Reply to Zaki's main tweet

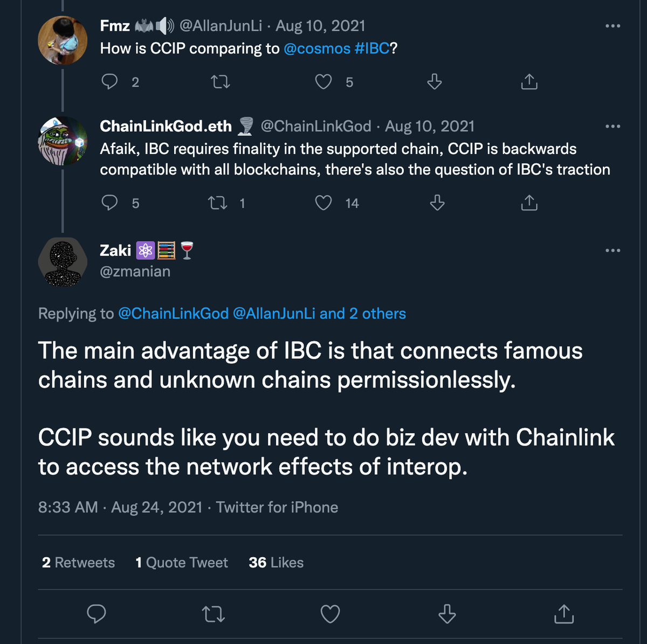coord(97,614)
